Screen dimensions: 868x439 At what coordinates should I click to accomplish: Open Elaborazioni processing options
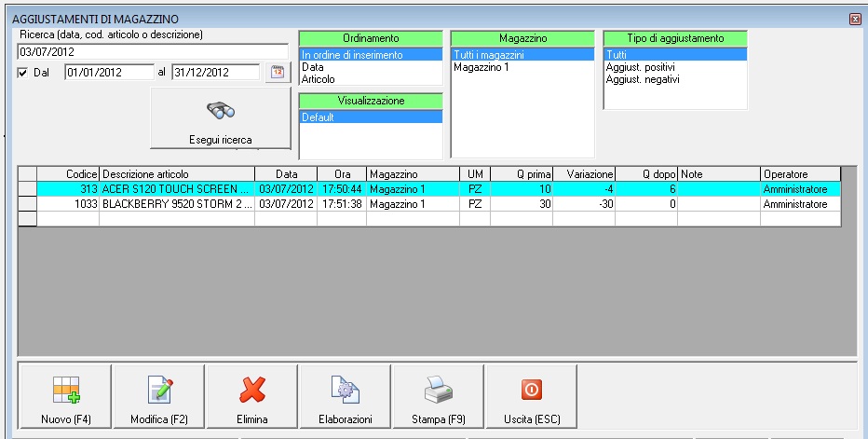[345, 397]
